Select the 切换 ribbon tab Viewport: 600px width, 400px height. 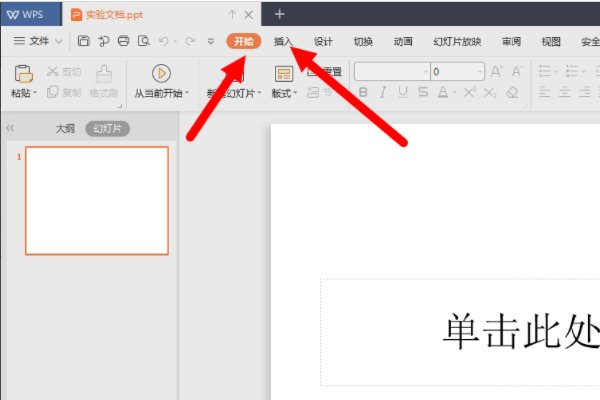pos(363,41)
